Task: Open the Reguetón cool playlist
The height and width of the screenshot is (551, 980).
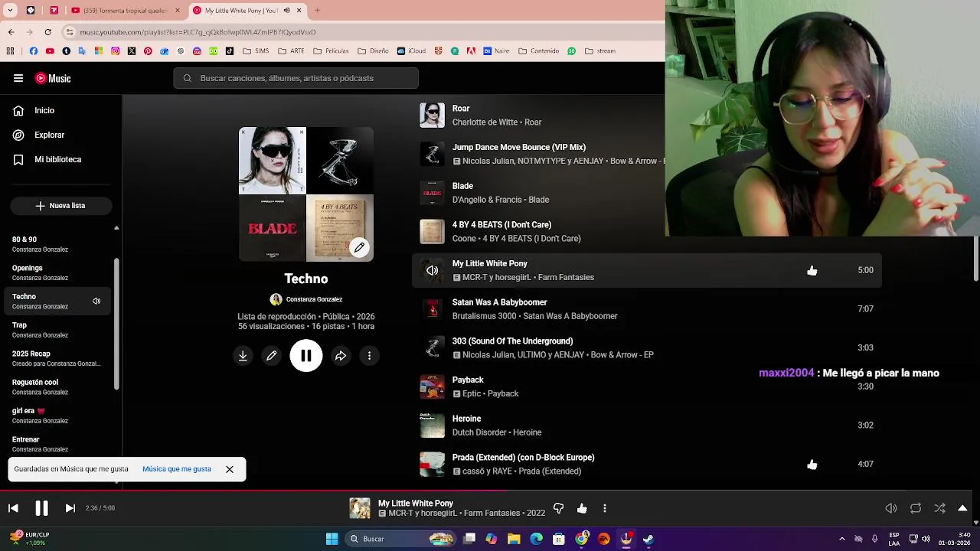Action: point(57,386)
